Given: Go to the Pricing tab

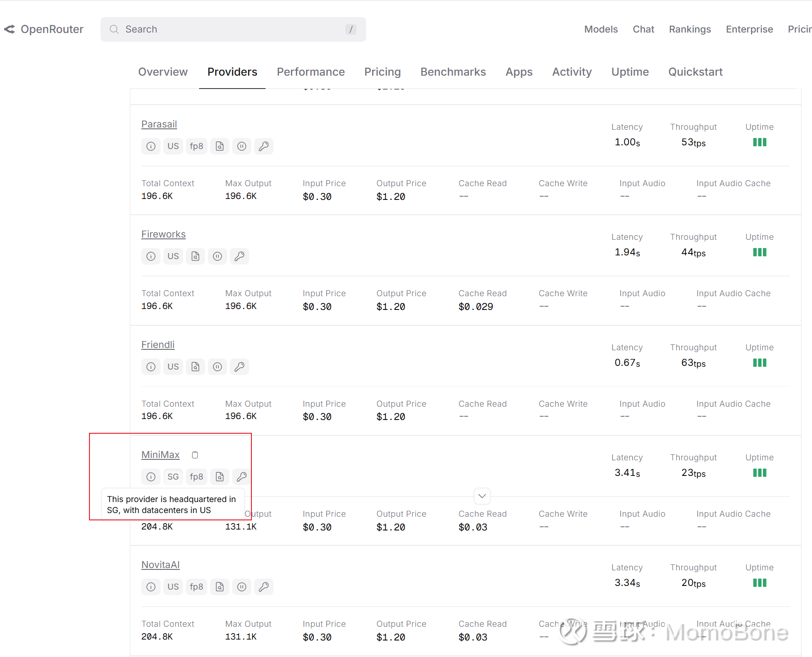Looking at the screenshot, I should click(x=383, y=72).
